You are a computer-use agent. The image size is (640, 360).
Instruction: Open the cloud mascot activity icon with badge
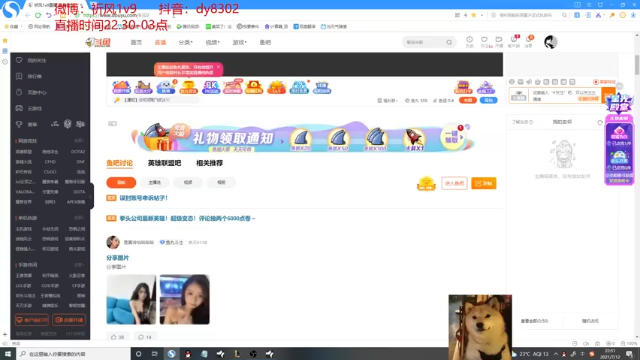click(x=166, y=87)
